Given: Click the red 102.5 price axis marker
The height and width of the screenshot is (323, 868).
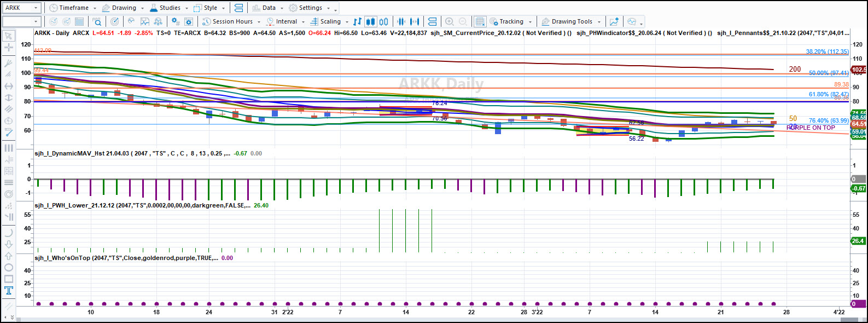Looking at the screenshot, I should point(859,70).
